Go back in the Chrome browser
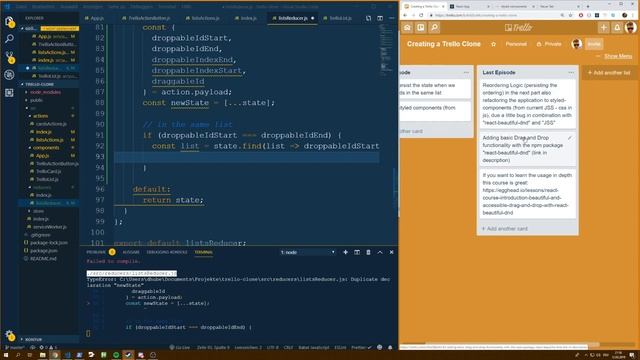 pos(405,15)
